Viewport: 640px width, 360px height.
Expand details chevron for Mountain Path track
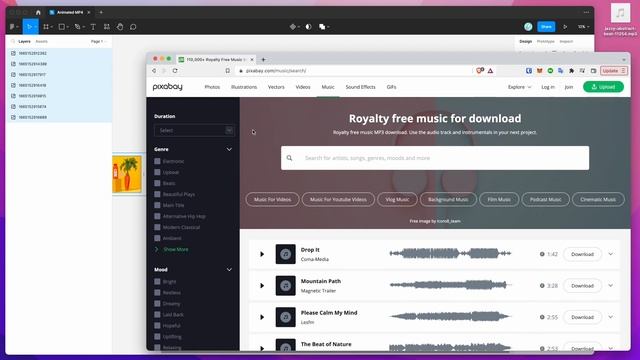[x=610, y=285]
